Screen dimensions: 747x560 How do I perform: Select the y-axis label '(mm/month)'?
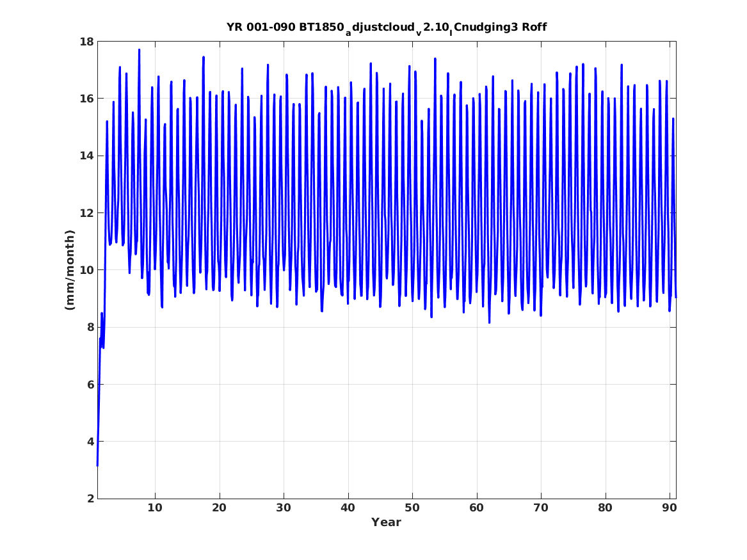coord(70,270)
